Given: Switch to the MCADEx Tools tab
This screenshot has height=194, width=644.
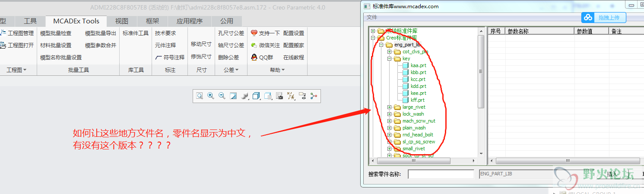Looking at the screenshot, I should pyautogui.click(x=76, y=21).
